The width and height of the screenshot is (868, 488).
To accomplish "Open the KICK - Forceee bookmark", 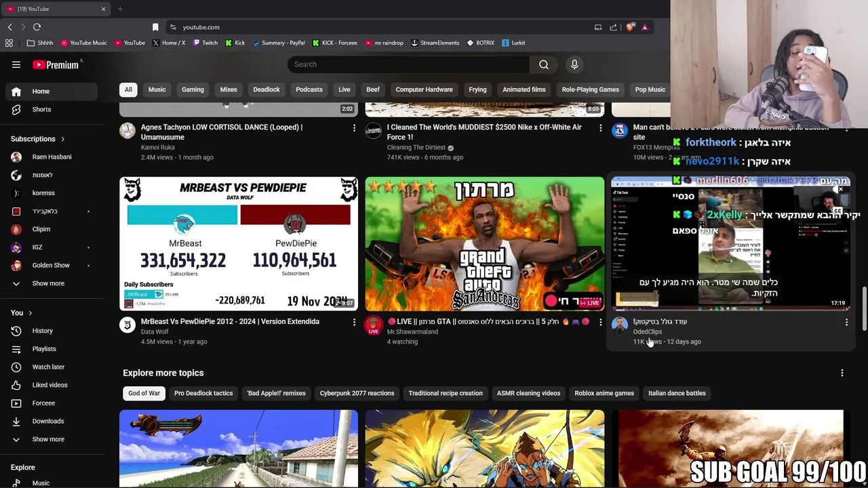I will (334, 43).
